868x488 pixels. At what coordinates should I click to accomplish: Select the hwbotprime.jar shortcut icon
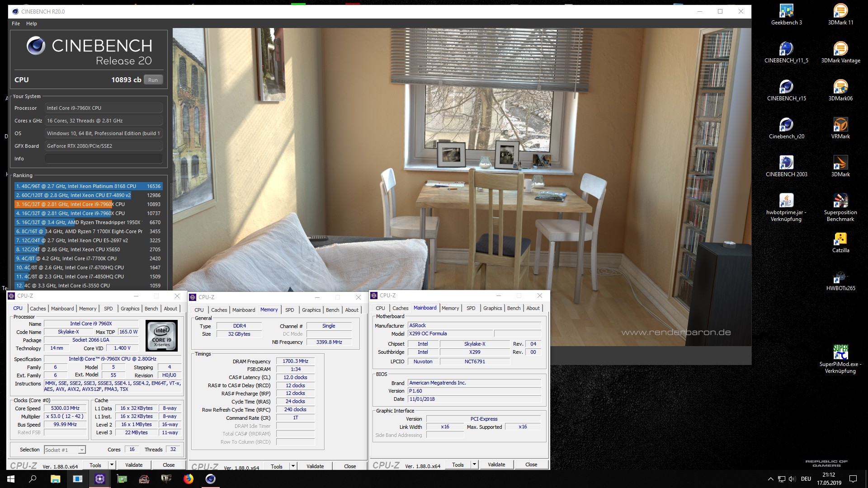[786, 207]
